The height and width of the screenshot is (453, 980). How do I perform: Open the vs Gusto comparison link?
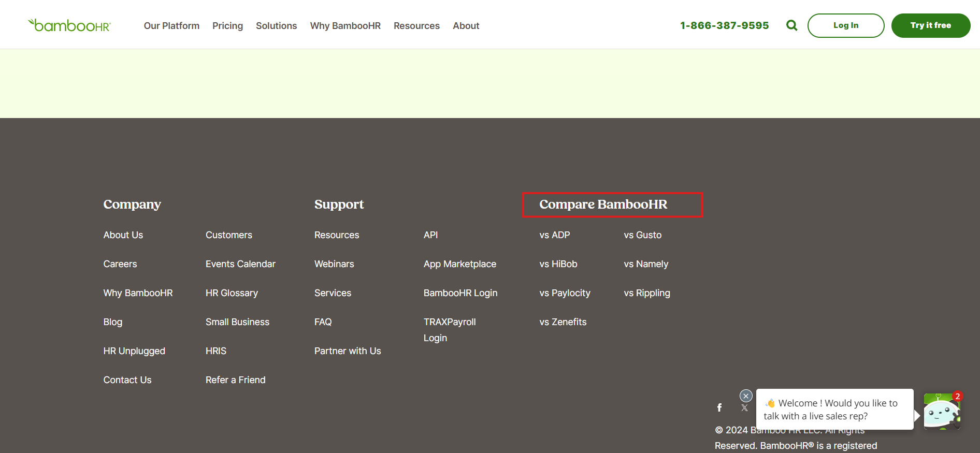click(643, 235)
